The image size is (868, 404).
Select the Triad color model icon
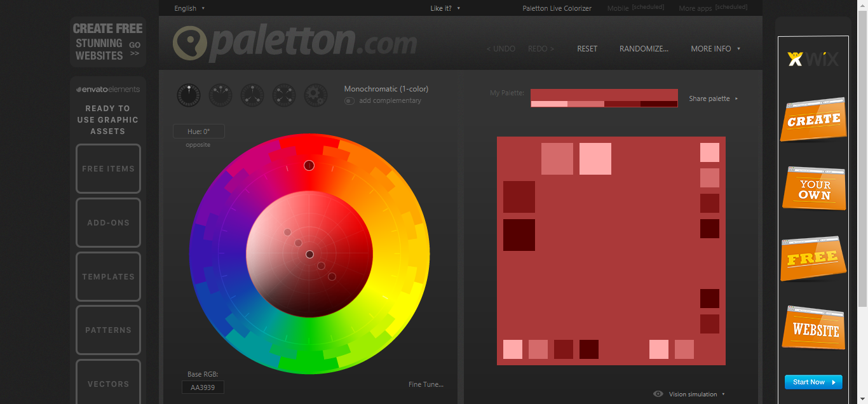tap(252, 95)
